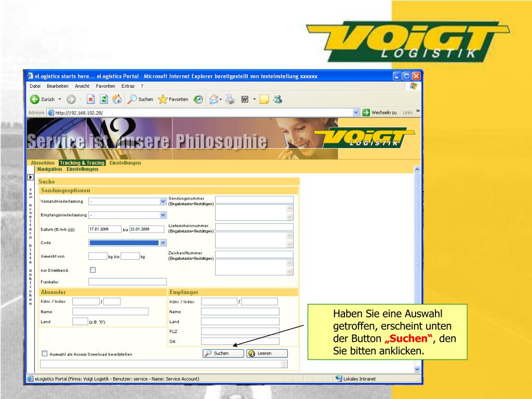Click the page icon beside the address URL
Viewport: 532px width, 399px height.
pos(50,113)
